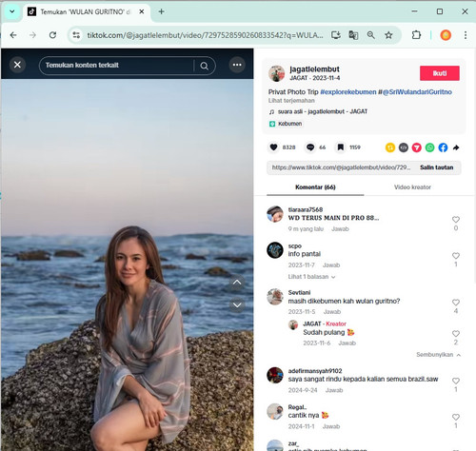
Task: Open adefirmansyah9102's profile picture
Action: tap(275, 376)
